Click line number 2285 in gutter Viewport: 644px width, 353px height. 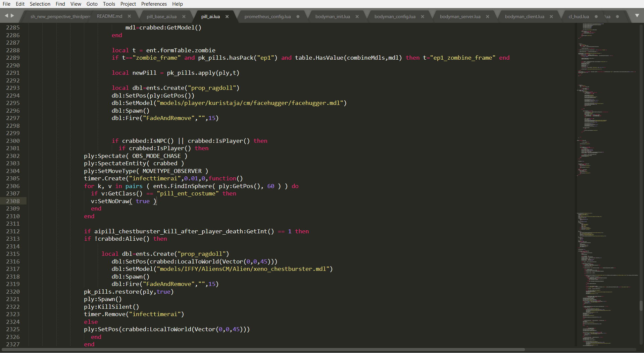pos(13,27)
